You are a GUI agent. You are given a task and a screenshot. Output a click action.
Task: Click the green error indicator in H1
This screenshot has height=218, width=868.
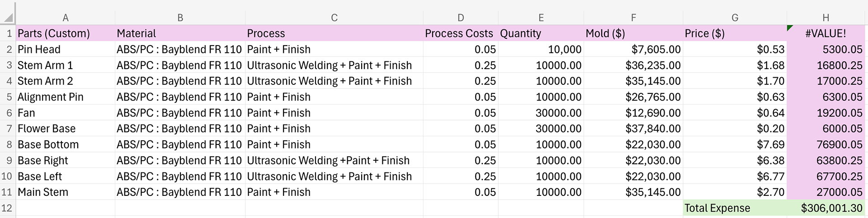click(790, 28)
